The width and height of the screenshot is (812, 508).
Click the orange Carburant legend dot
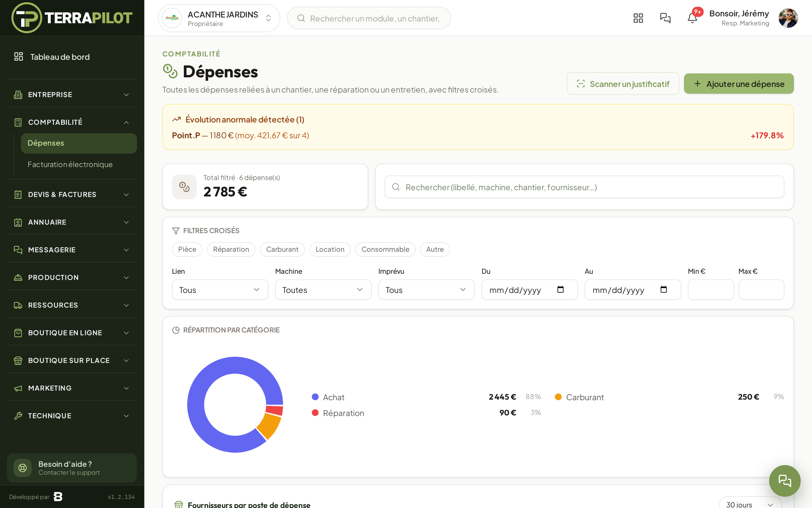click(558, 397)
